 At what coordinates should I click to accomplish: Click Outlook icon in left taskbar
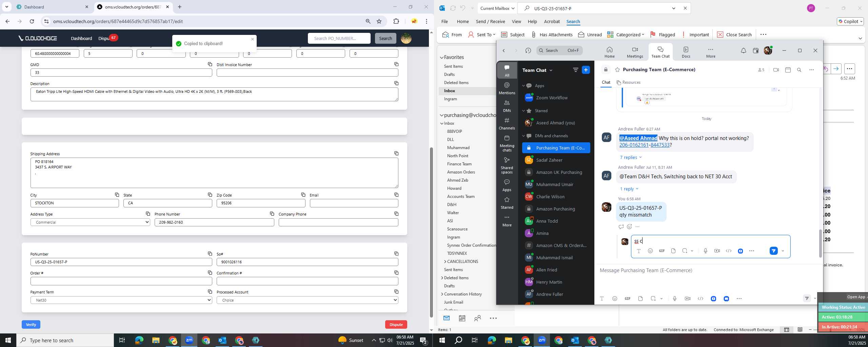click(x=222, y=340)
